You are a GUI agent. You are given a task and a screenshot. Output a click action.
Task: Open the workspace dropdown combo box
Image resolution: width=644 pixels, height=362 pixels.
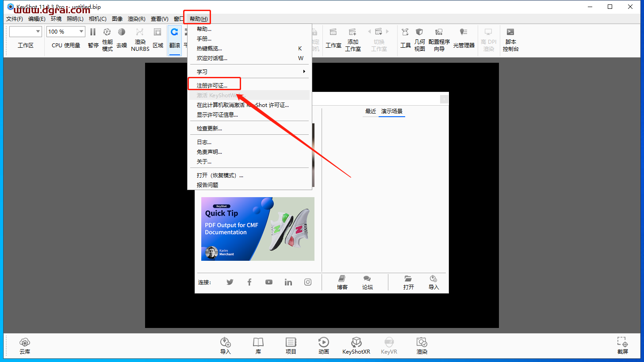coord(26,31)
